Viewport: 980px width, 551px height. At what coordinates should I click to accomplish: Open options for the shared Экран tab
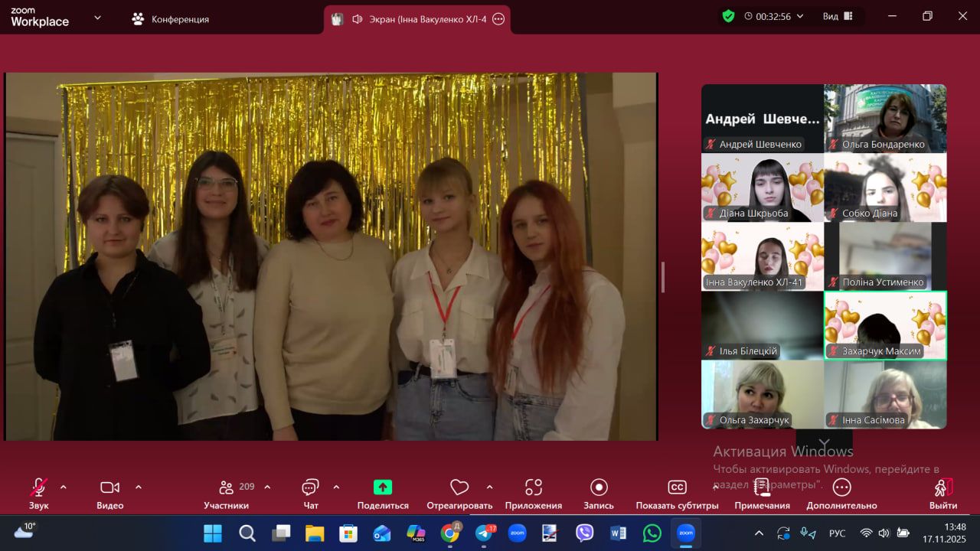coord(498,19)
